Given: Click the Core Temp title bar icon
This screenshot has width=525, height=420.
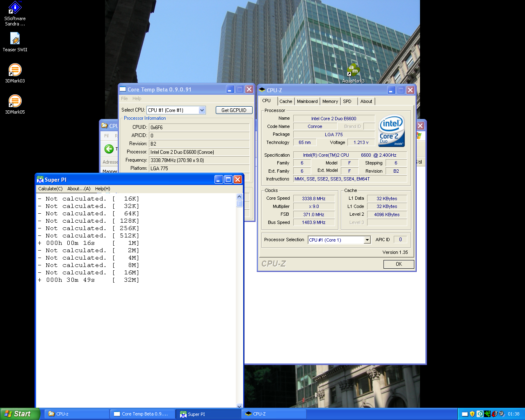Looking at the screenshot, I should click(x=123, y=89).
